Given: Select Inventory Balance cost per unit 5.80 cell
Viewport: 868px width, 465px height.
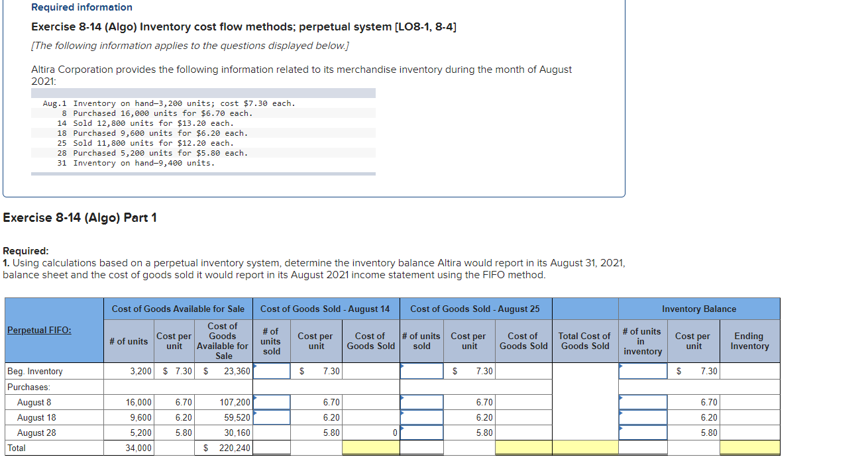Looking at the screenshot, I should click(x=694, y=433).
